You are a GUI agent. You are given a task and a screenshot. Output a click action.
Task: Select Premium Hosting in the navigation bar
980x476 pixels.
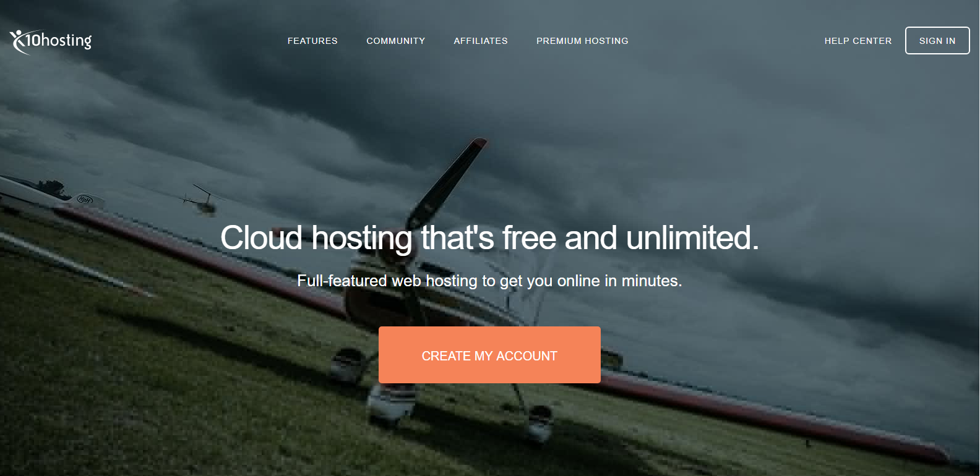coord(582,41)
